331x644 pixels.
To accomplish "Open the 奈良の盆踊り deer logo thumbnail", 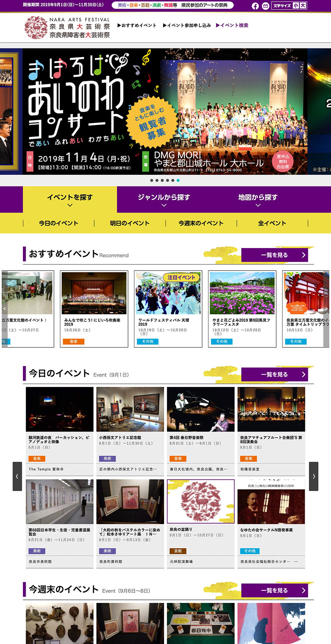I will [201, 502].
